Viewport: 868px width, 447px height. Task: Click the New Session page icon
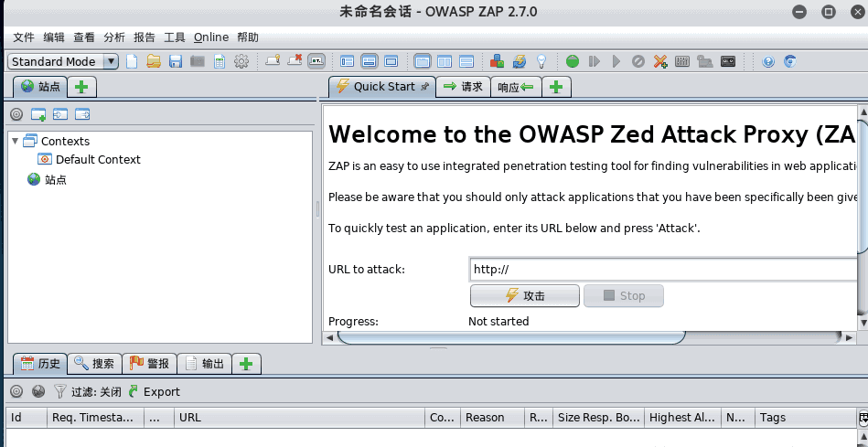[132, 61]
